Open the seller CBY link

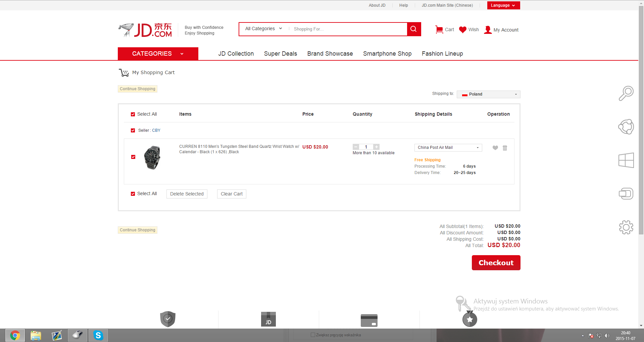pyautogui.click(x=156, y=130)
